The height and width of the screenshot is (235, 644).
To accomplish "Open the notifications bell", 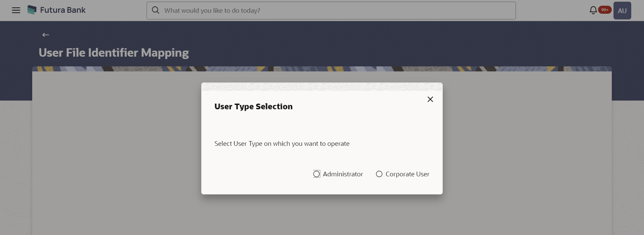I will [x=593, y=10].
